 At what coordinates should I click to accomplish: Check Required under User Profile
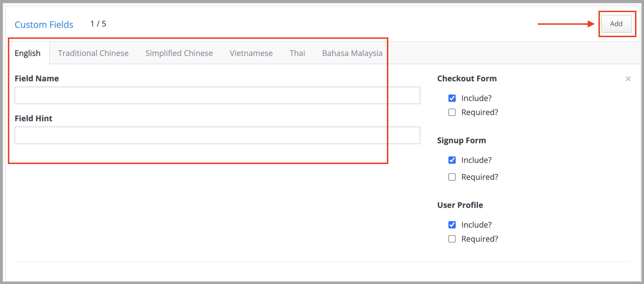coord(452,239)
